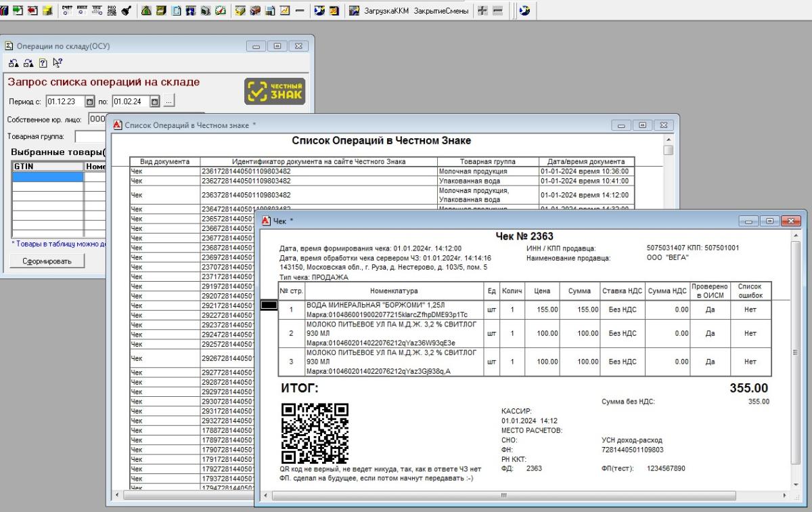Click the Чек window horizontal scrollbar

(504, 496)
